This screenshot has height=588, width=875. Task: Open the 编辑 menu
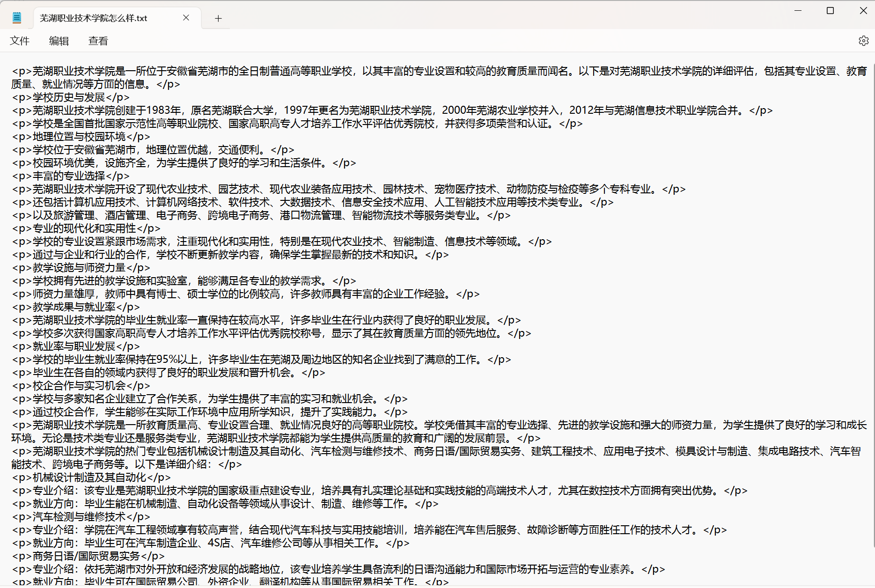tap(59, 41)
